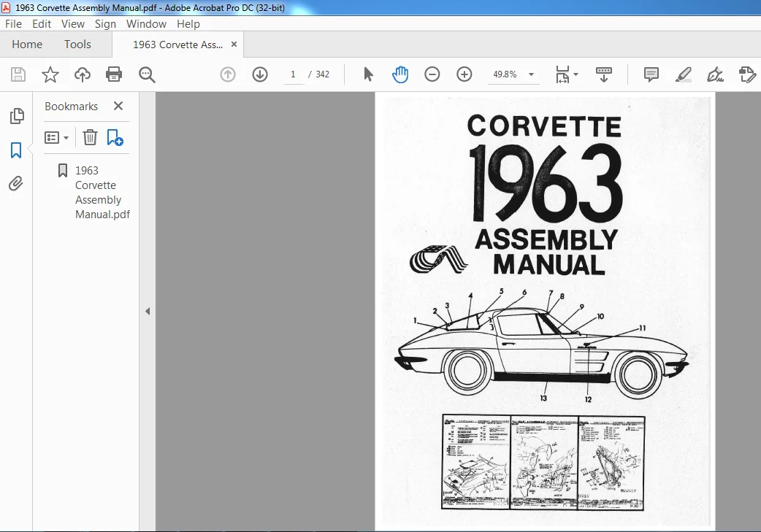761x532 pixels.
Task: Collapse navigation pane with left arrow
Action: [148, 312]
